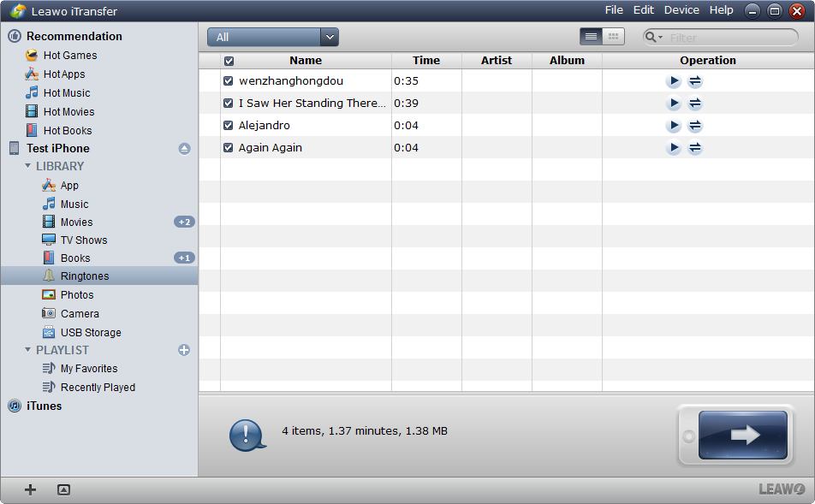Uncheck the wenzhanghongdou checkbox
This screenshot has height=504, width=815.
coord(228,81)
